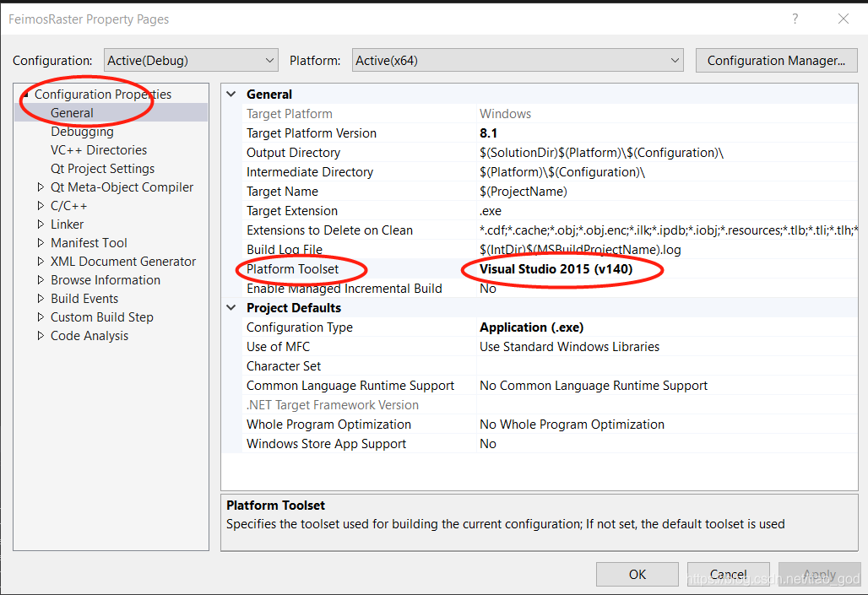
Task: Open the Configuration dropdown
Action: click(188, 60)
